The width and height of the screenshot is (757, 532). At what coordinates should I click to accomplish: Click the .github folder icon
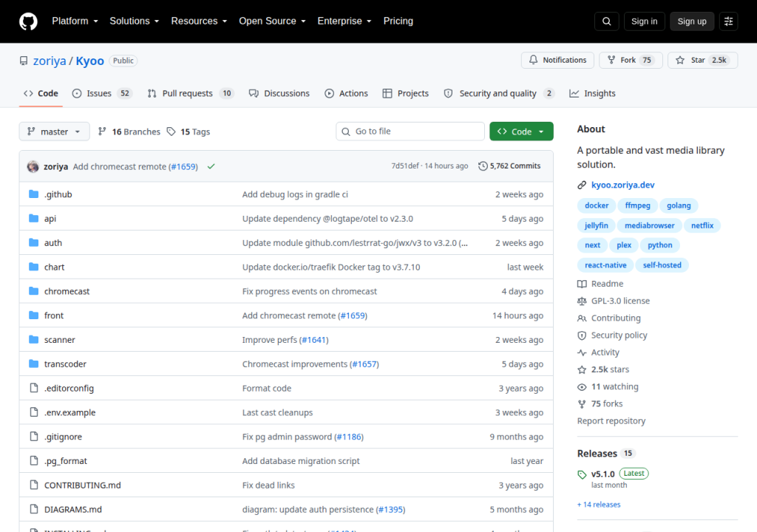click(x=34, y=194)
